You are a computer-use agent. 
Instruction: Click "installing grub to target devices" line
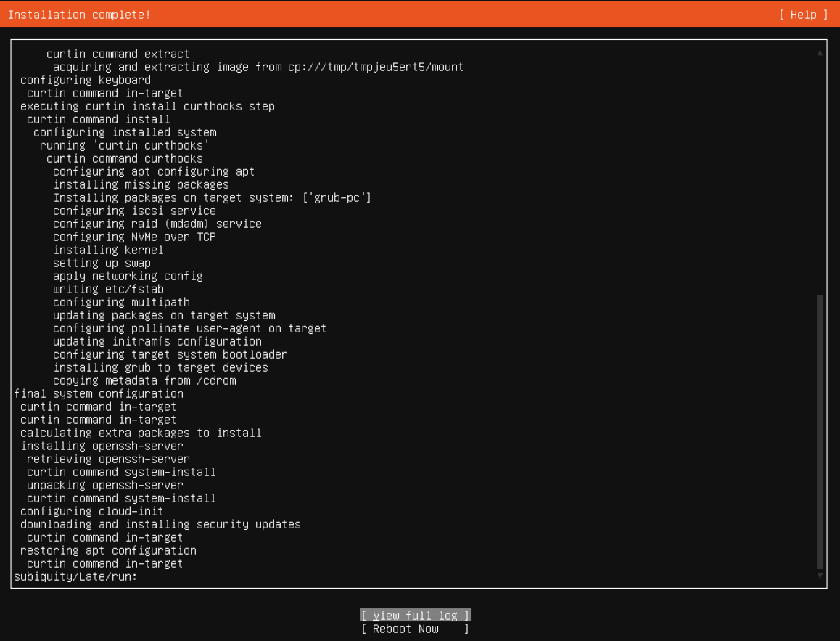(161, 367)
